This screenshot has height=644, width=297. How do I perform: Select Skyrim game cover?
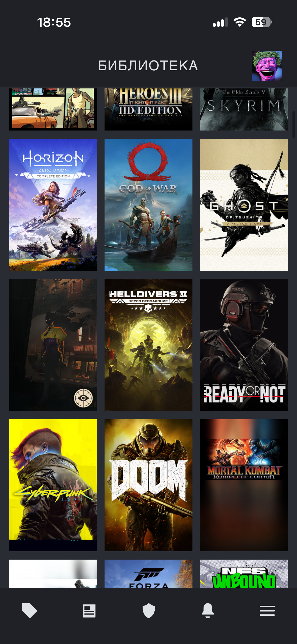point(244,109)
